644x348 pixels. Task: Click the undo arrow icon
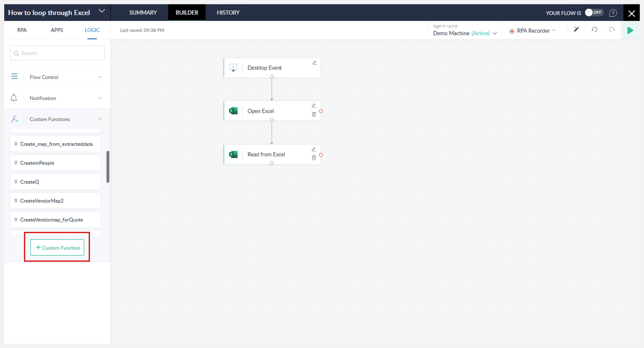click(594, 30)
